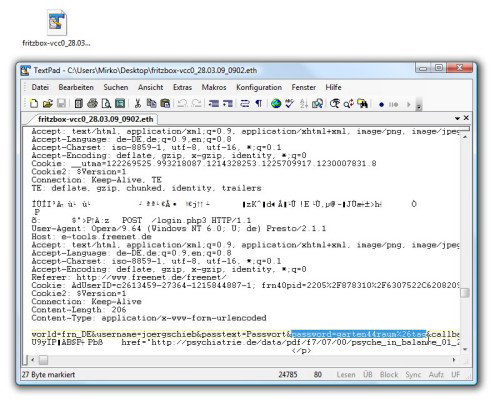Close the document with tab X button
The height and width of the screenshot is (401, 500).
pos(466,118)
